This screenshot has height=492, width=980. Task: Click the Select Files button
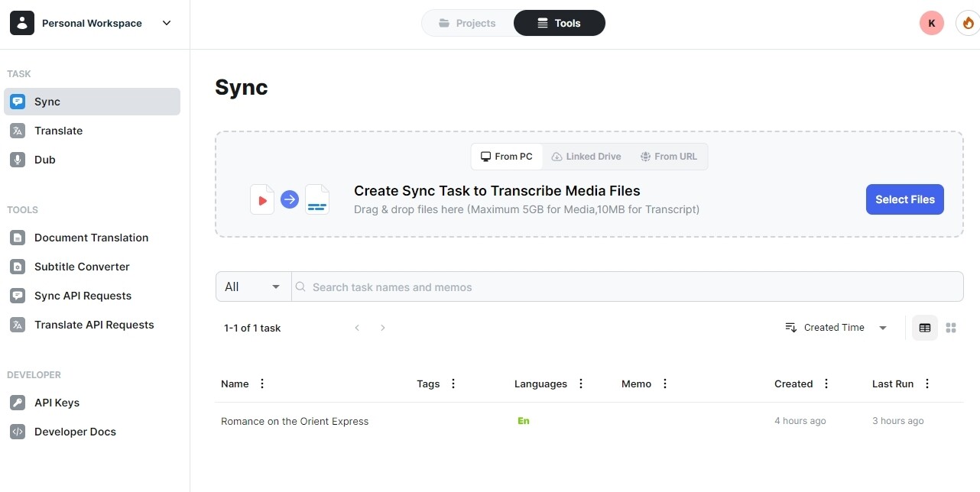coord(904,199)
